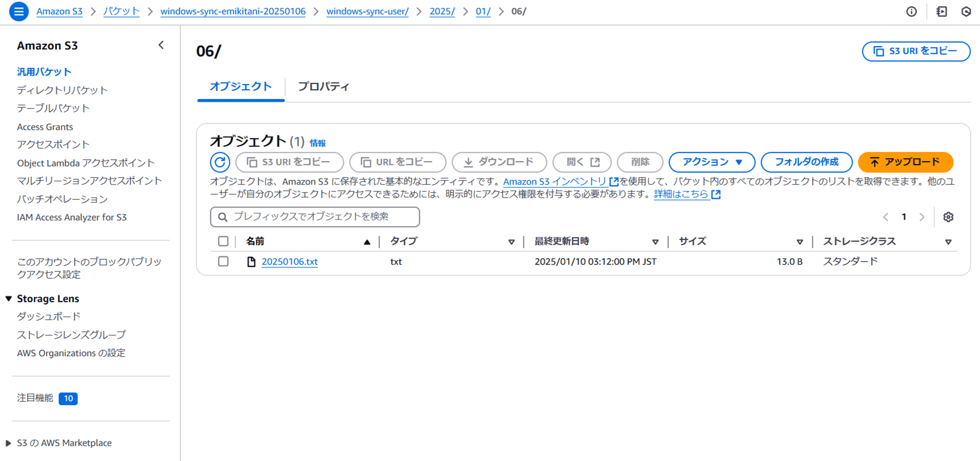Click the 2025/01/10 03:12:00 PM JST cell
Viewport: 980px width, 461px height.
coord(595,262)
